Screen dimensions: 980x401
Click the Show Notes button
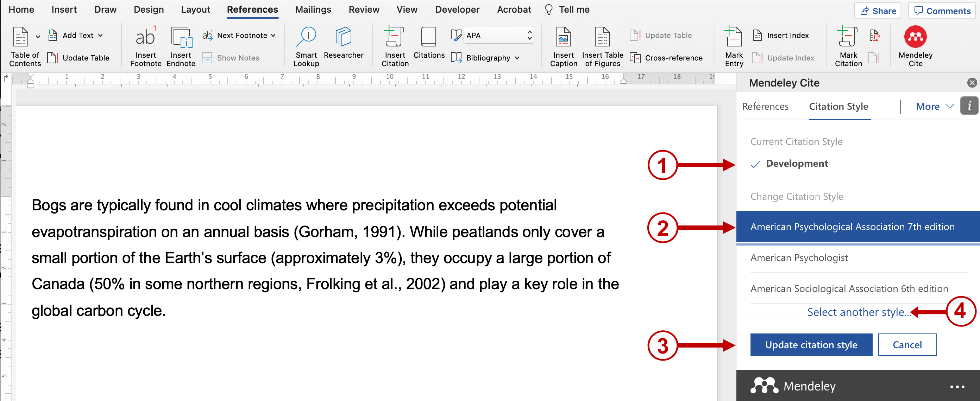point(231,58)
